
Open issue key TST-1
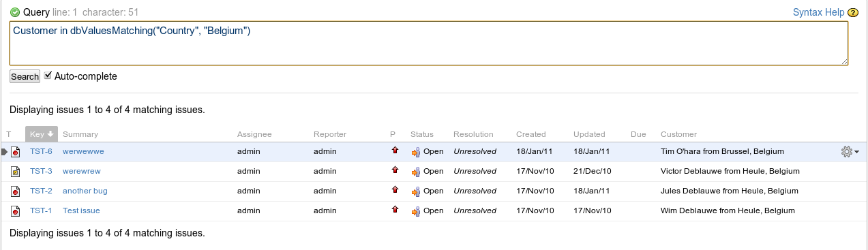41,210
